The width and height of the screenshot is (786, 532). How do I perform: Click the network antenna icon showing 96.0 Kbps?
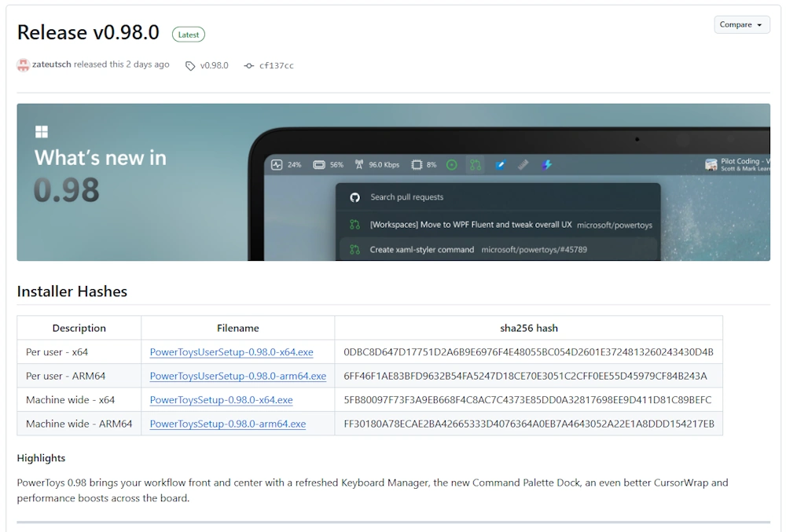pyautogui.click(x=359, y=165)
